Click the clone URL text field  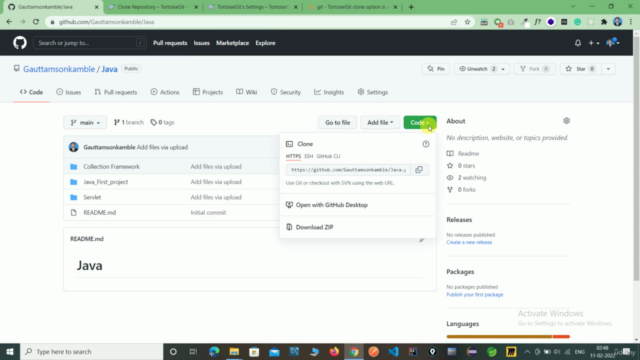click(x=349, y=169)
